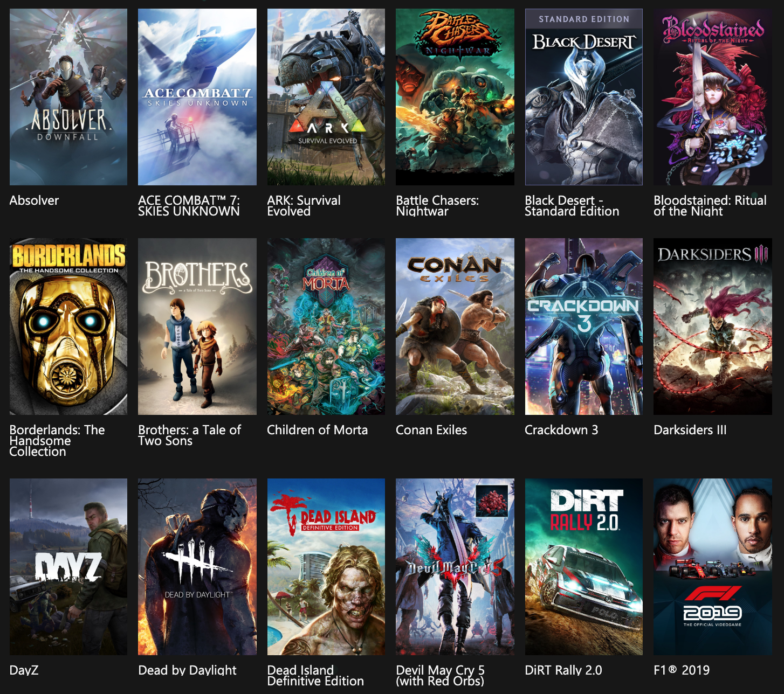
Task: Click the 'Absolver' title text
Action: [x=34, y=200]
